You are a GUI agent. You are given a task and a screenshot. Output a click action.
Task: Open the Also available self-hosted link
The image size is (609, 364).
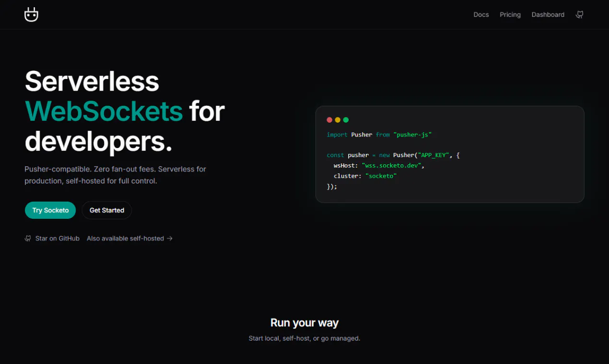coord(129,238)
